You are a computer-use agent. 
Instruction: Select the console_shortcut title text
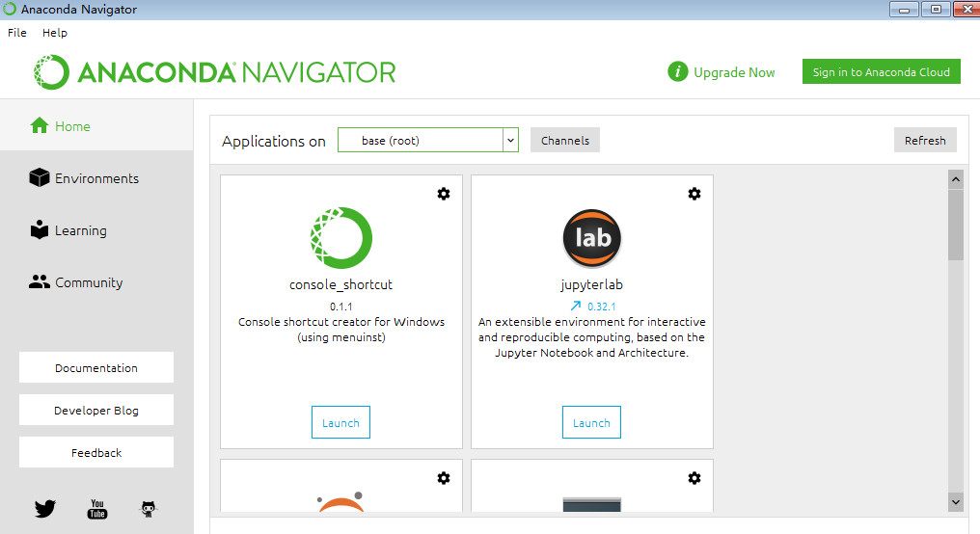[x=340, y=284]
